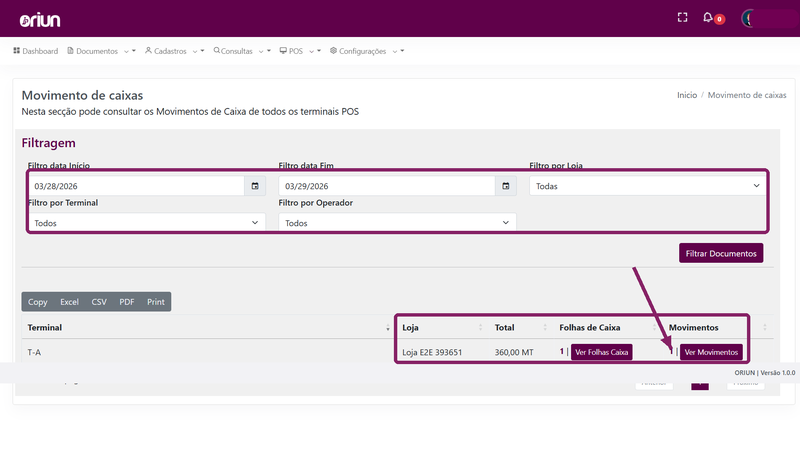Expand the Filtro por Terminal dropdown
800x449 pixels.
click(146, 223)
